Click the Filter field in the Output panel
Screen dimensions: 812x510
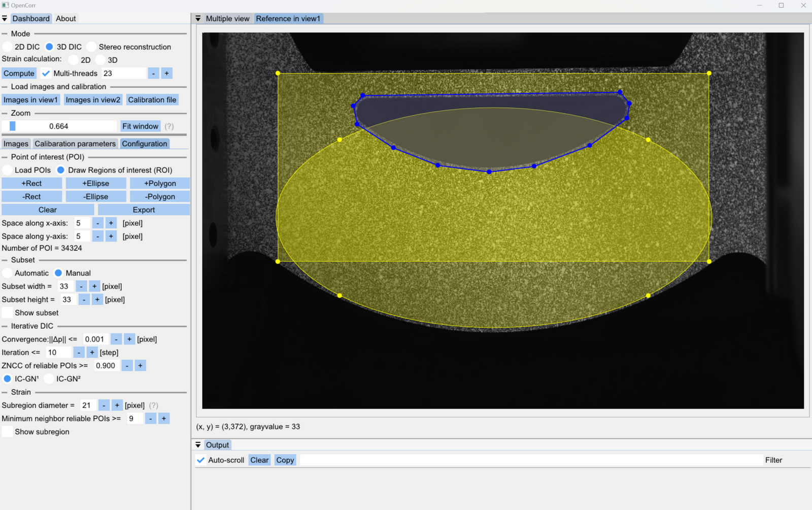click(x=773, y=460)
